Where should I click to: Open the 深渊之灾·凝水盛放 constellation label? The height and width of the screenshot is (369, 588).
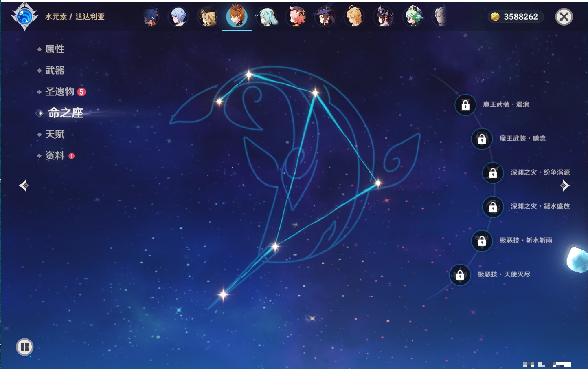(x=540, y=206)
